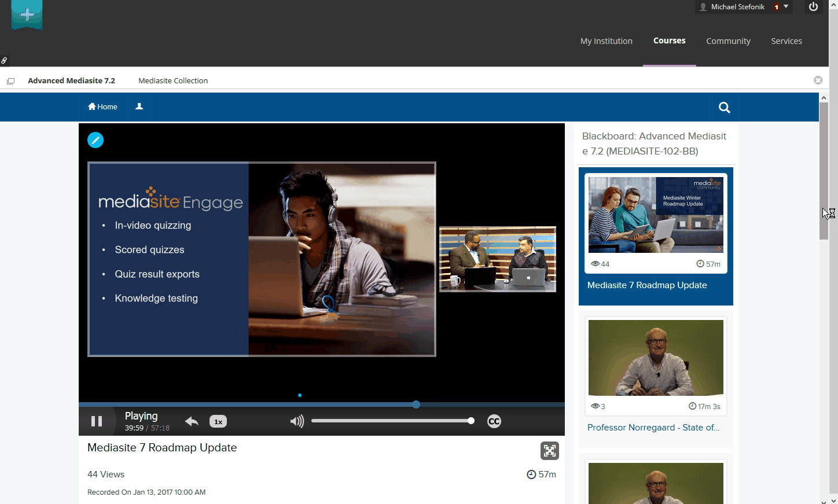The height and width of the screenshot is (504, 838).
Task: Click the 57m clock icon on Roadmap card
Action: 700,264
